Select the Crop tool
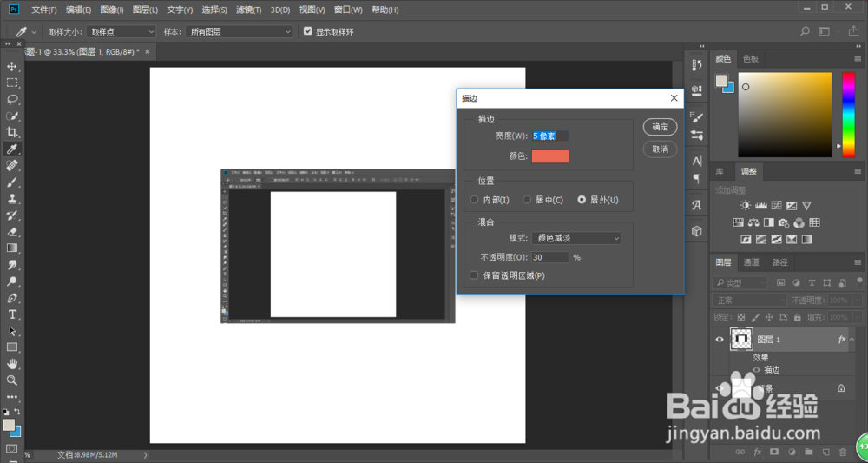868x463 pixels. (11, 132)
